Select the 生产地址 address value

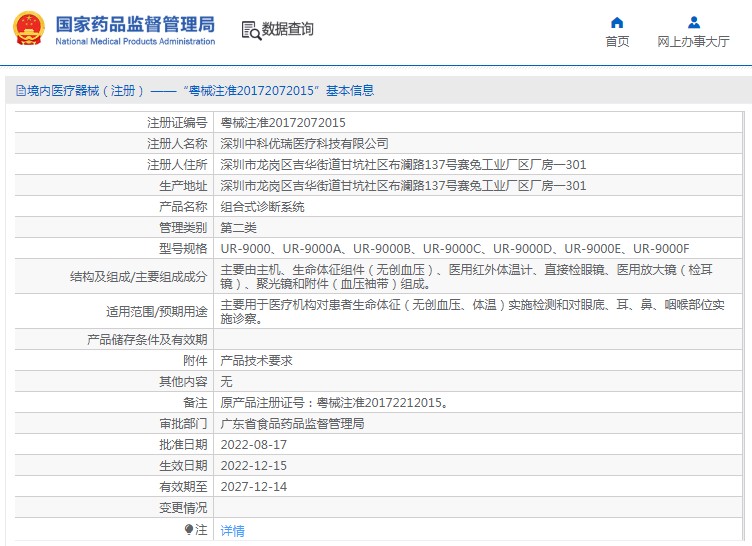click(x=403, y=186)
